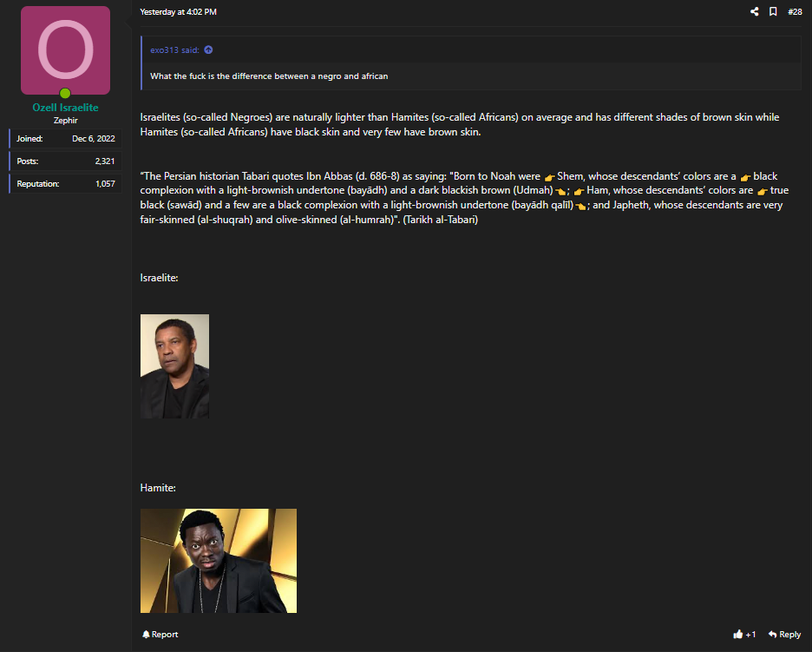Open the Ozell Israelite username profile
The width and height of the screenshot is (812, 652).
pos(65,108)
